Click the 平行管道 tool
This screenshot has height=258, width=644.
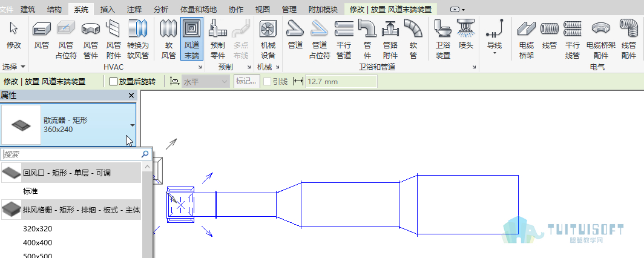pyautogui.click(x=344, y=39)
